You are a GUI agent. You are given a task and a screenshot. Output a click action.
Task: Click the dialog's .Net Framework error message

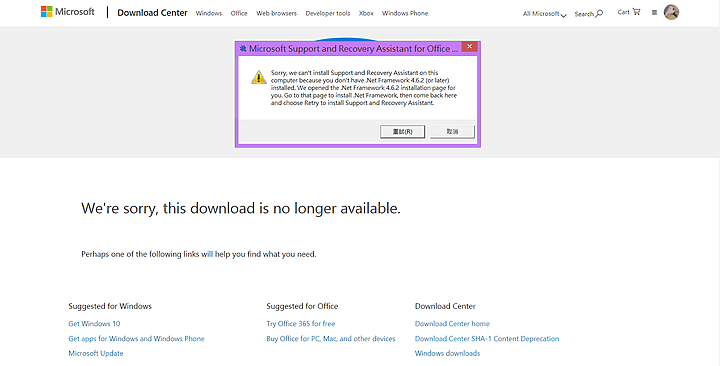[364, 88]
